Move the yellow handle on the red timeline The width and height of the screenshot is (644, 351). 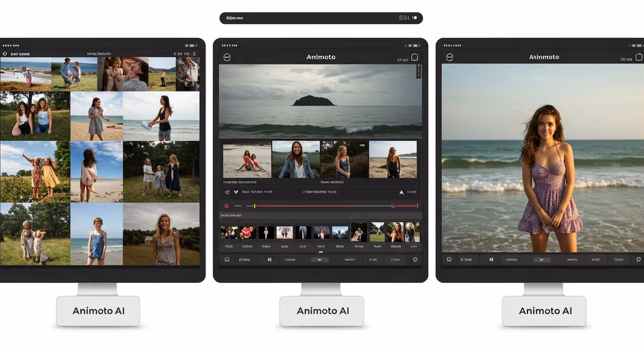click(254, 206)
